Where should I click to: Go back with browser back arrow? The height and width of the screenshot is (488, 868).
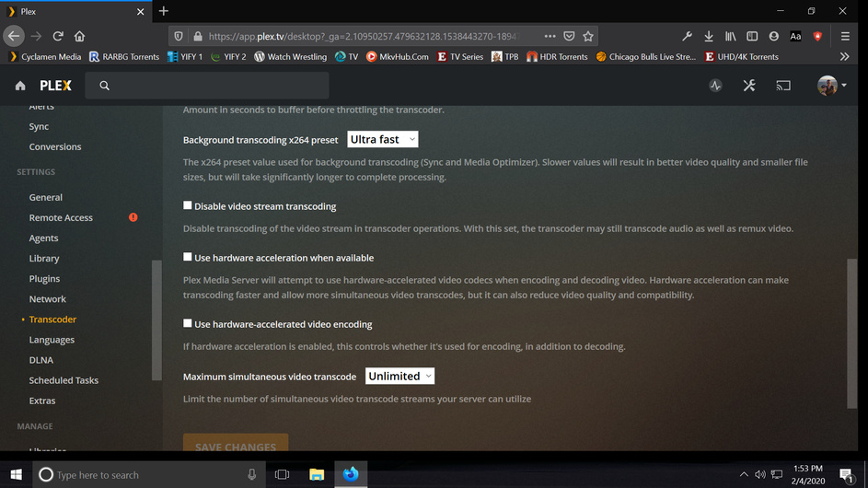click(14, 36)
